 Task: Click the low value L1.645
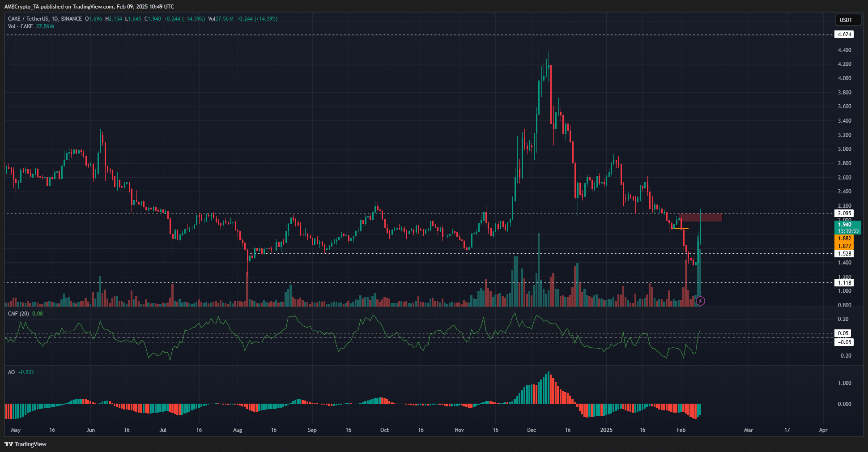(x=133, y=19)
